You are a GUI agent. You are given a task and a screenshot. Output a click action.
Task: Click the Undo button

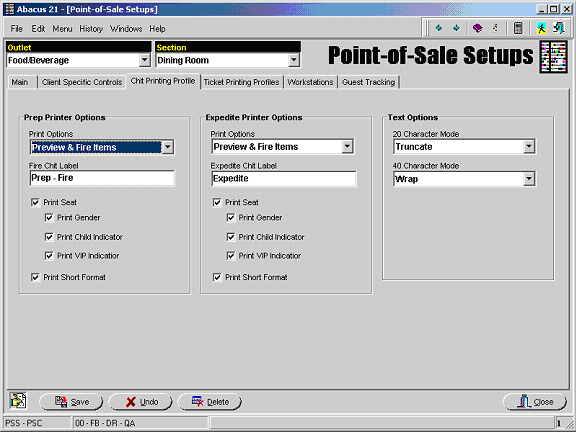coord(140,402)
